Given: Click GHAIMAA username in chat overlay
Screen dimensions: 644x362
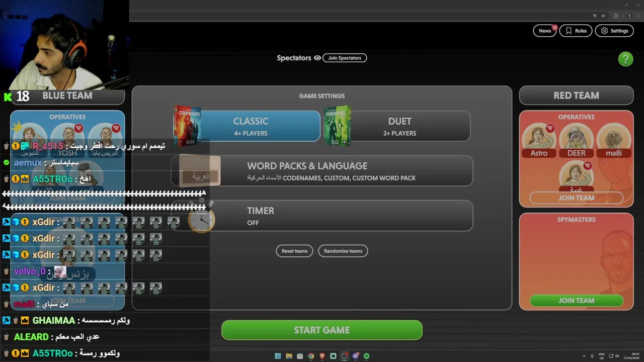Looking at the screenshot, I should [x=53, y=321].
